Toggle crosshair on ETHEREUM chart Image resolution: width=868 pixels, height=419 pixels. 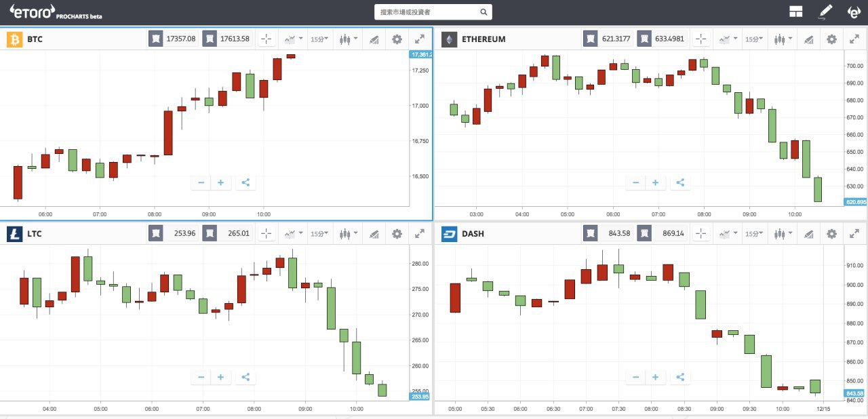(x=701, y=39)
